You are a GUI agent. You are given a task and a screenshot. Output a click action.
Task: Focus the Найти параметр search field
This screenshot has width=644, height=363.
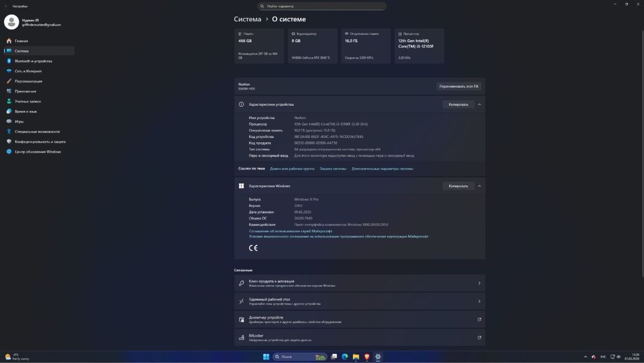click(321, 6)
